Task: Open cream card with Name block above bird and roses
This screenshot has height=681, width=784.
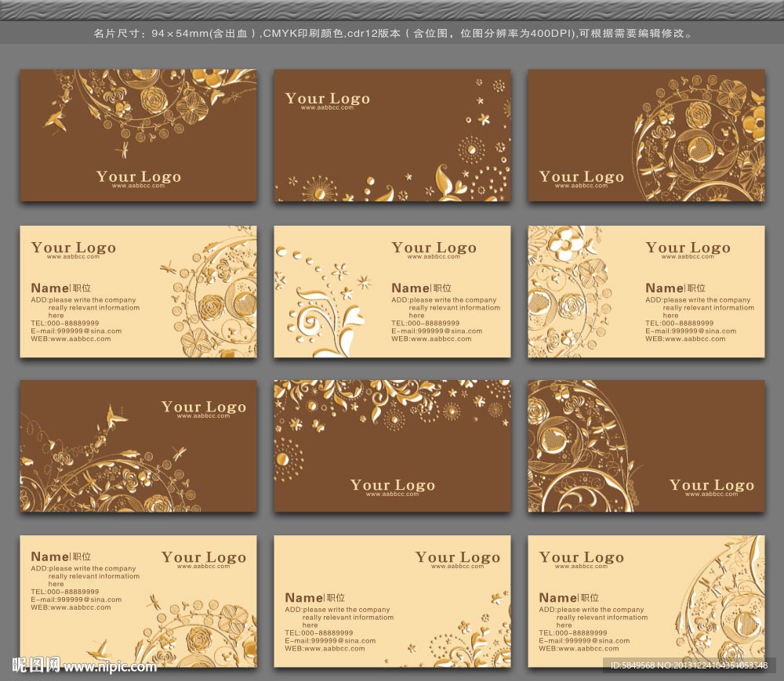Action: pos(139,601)
